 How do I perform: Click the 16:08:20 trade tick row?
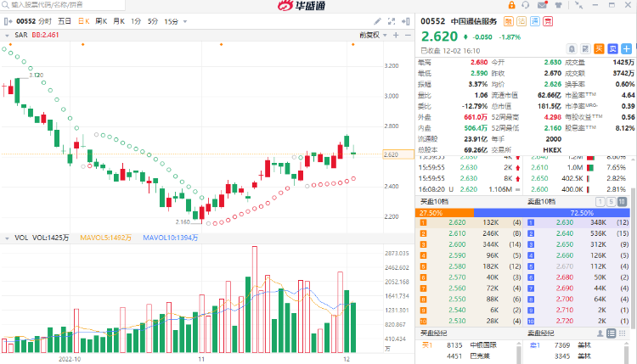[x=469, y=189]
